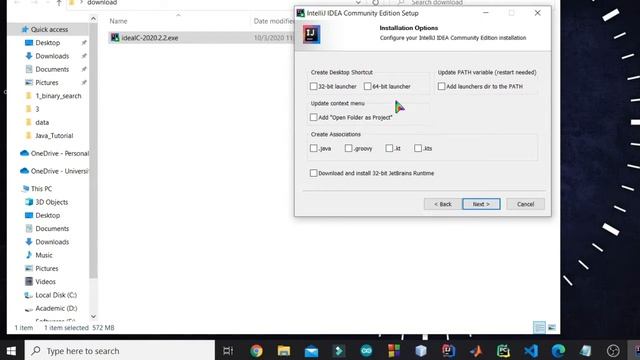
Task: Click the IntelliJ logo in setup header
Action: coord(311,34)
